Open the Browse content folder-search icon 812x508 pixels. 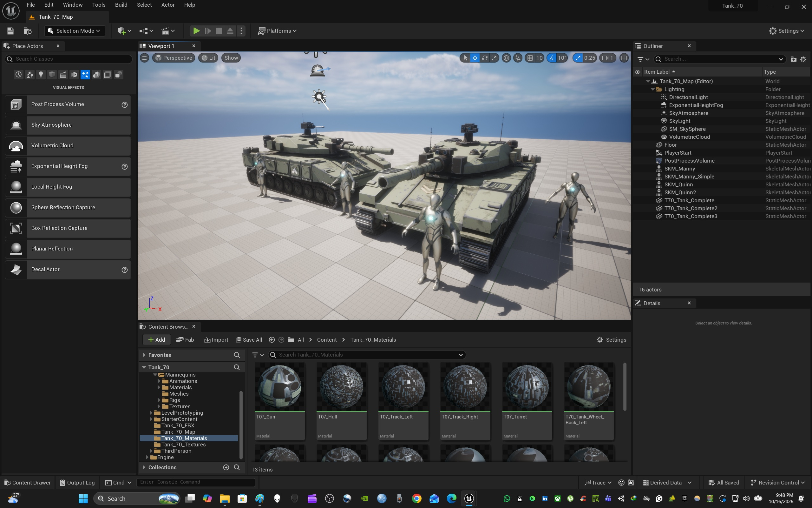[28, 31]
